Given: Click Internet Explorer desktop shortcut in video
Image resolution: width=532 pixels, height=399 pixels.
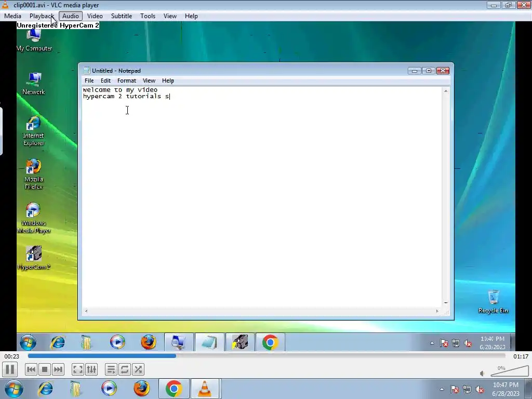Looking at the screenshot, I should point(33,131).
